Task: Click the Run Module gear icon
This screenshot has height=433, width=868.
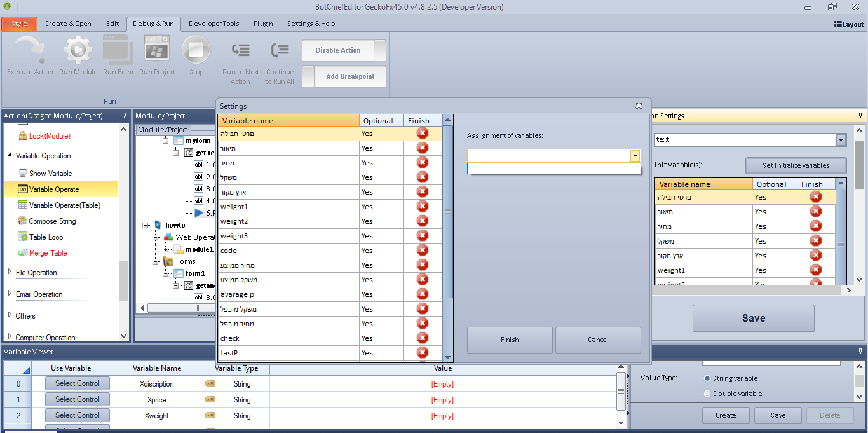Action: coord(78,50)
